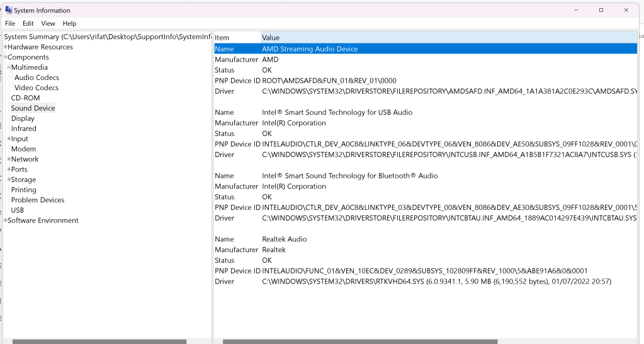Select Problem Devices in the tree
This screenshot has height=344, width=644.
37,200
